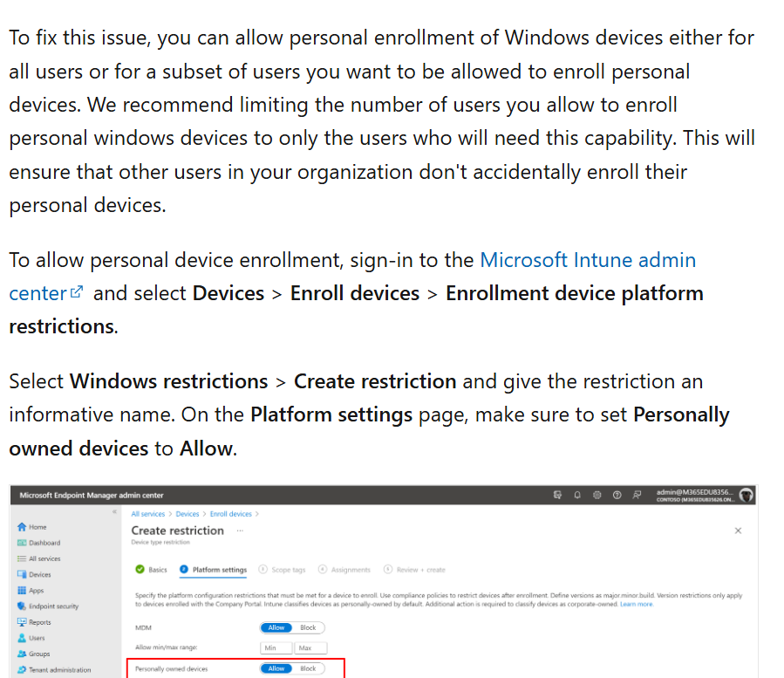
Task: Open Home in the admin center sidebar
Action: tap(32, 527)
